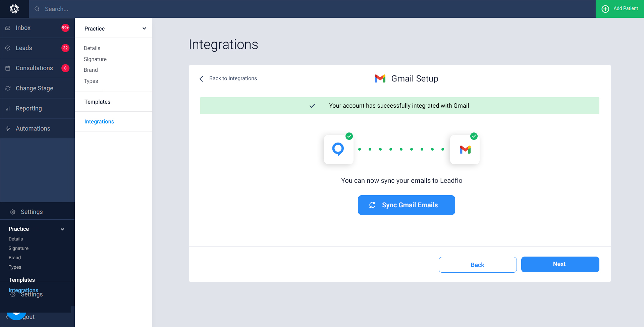Viewport: 644px width, 327px height.
Task: Click the success banner checkmark icon
Action: coord(312,106)
